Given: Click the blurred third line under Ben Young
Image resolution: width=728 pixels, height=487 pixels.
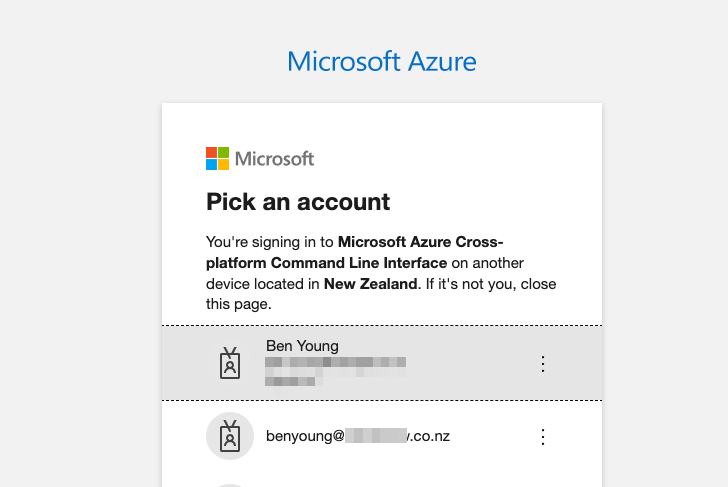Looking at the screenshot, I should click(x=290, y=381).
